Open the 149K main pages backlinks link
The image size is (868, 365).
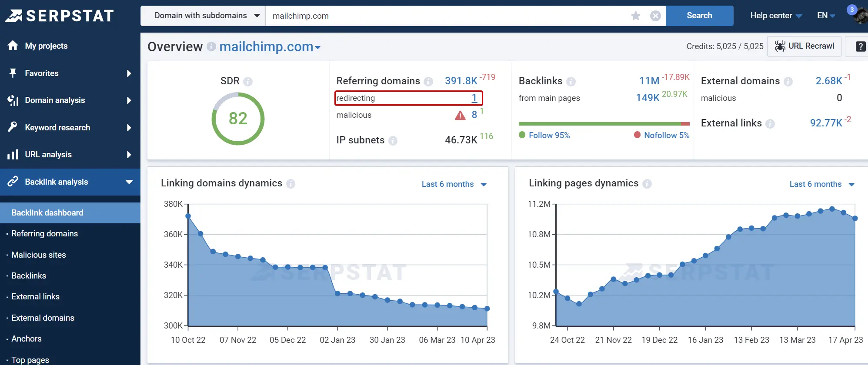(x=648, y=98)
